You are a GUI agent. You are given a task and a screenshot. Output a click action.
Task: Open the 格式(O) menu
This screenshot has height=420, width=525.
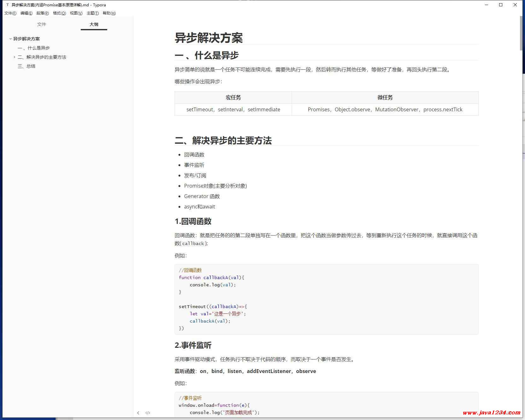(x=59, y=13)
